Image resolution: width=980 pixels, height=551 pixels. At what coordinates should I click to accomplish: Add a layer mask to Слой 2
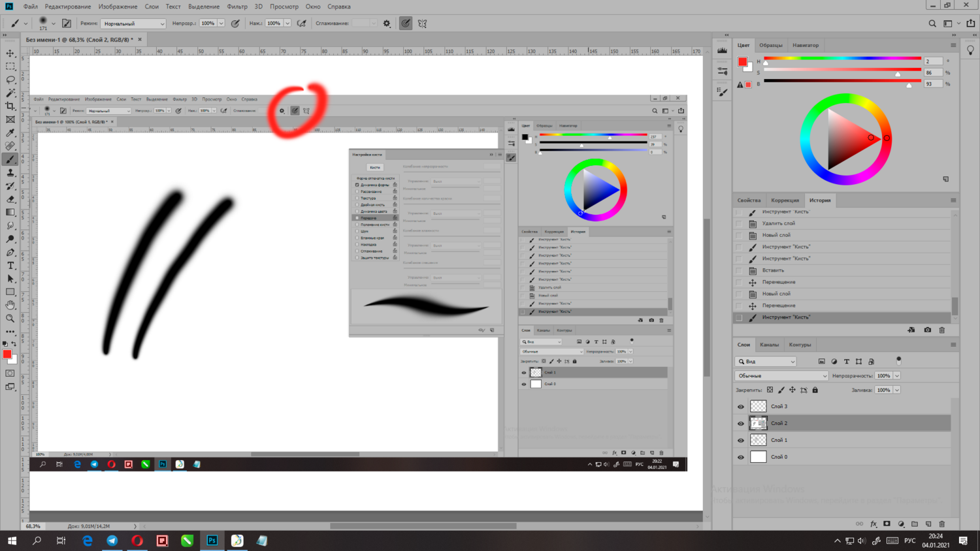click(887, 524)
